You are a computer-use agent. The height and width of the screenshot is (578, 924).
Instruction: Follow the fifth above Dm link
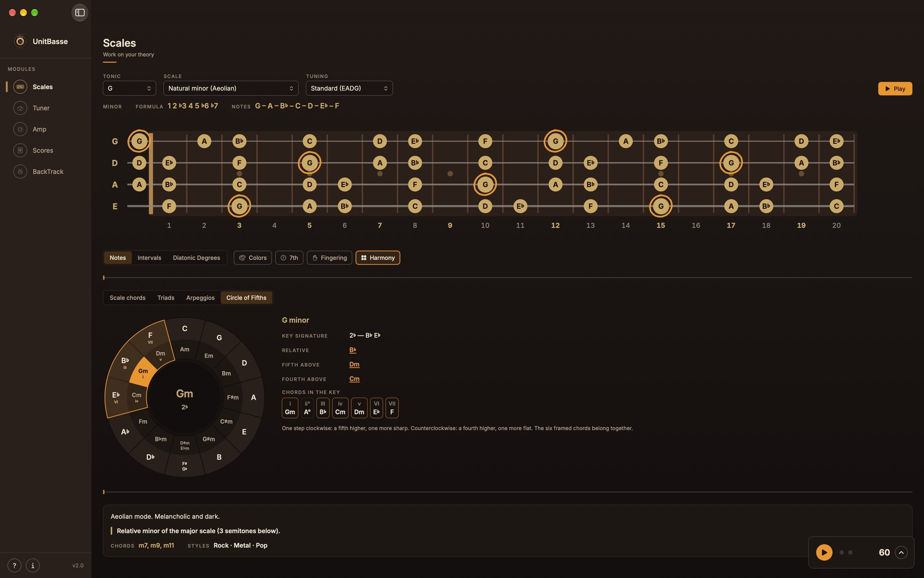[x=354, y=365]
